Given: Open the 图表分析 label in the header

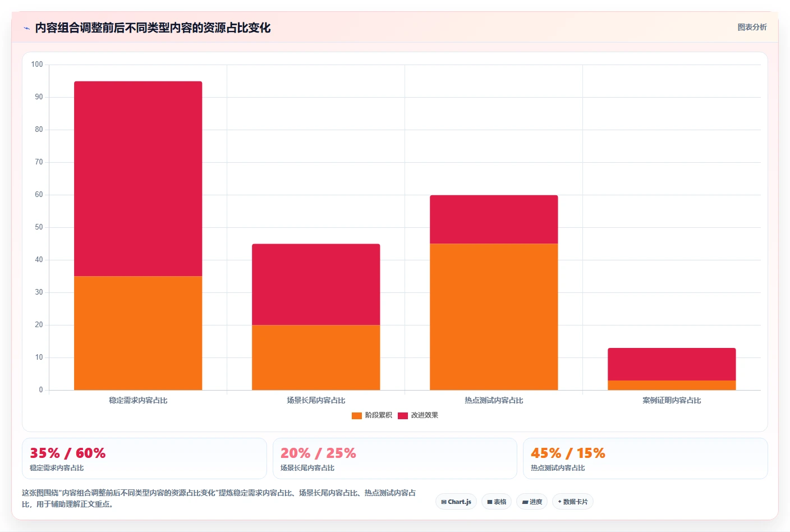Looking at the screenshot, I should pyautogui.click(x=752, y=27).
